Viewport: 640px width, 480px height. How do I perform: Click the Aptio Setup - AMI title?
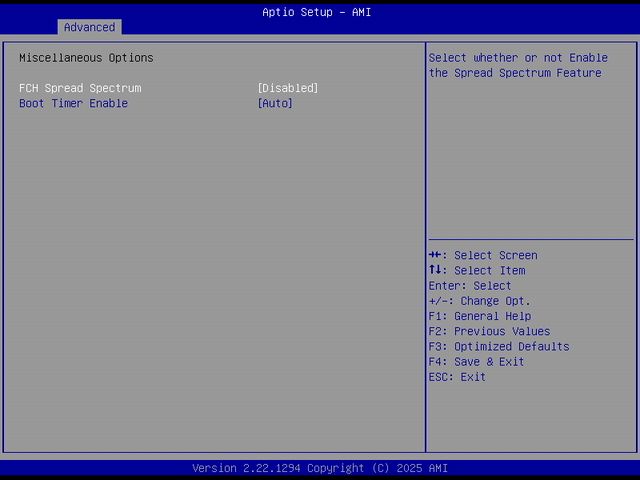click(317, 12)
